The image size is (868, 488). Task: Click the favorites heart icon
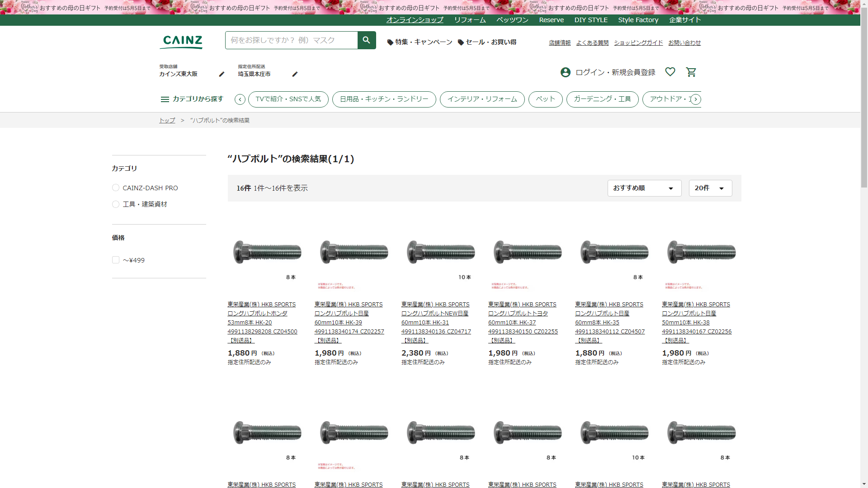coord(670,72)
